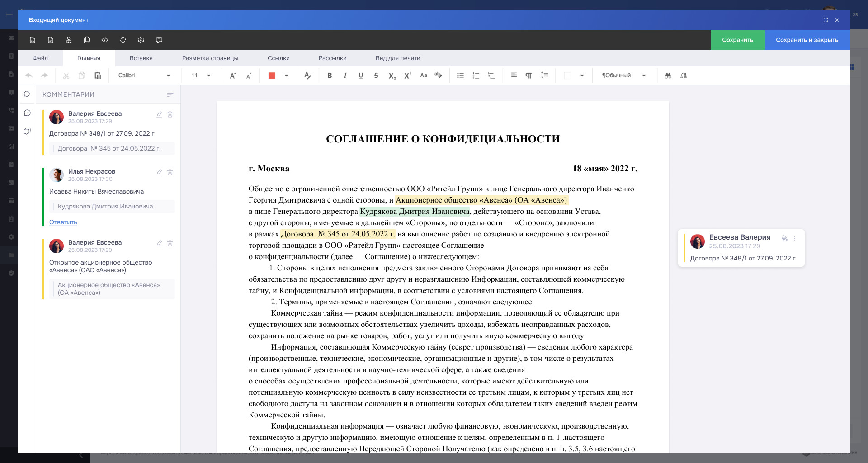The width and height of the screenshot is (868, 463).
Task: Toggle bold formatting in the toolbar
Action: tap(330, 76)
